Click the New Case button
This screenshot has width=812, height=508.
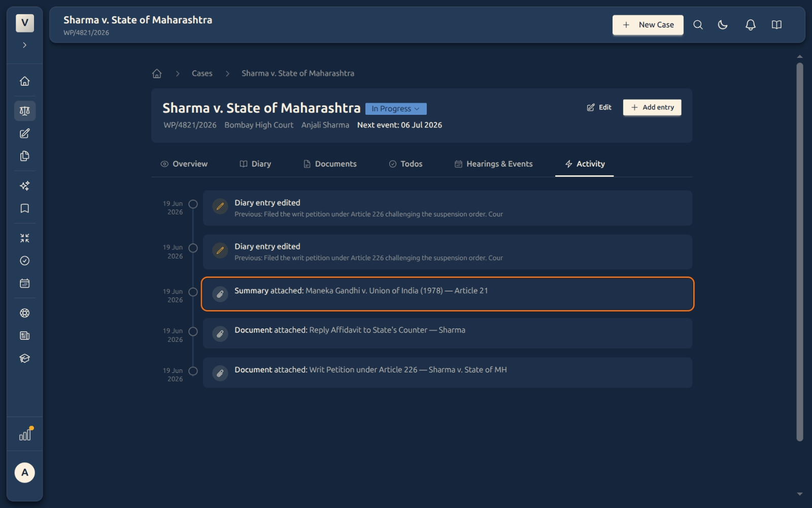pos(648,25)
